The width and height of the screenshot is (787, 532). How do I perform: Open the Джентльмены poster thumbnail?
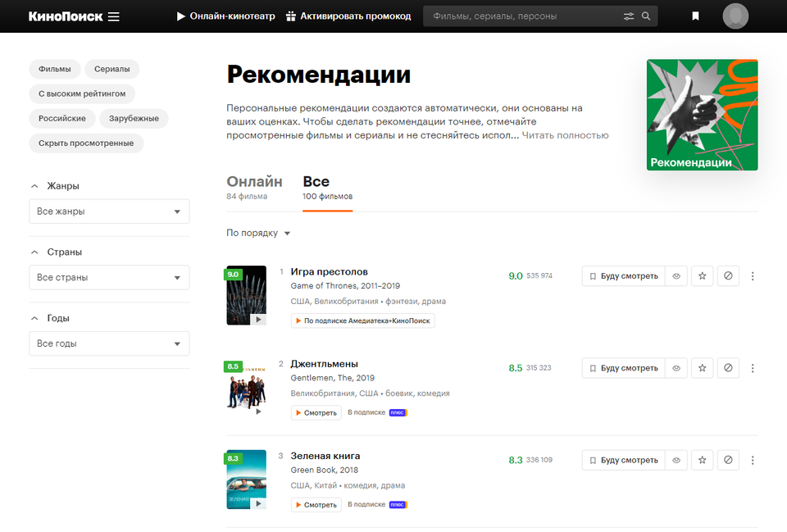click(x=247, y=387)
